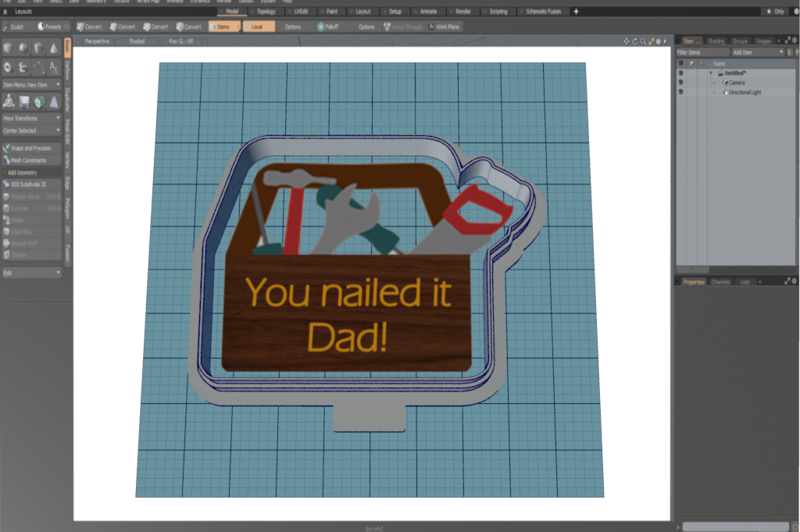Expand the More Transforms dropdown

31,118
